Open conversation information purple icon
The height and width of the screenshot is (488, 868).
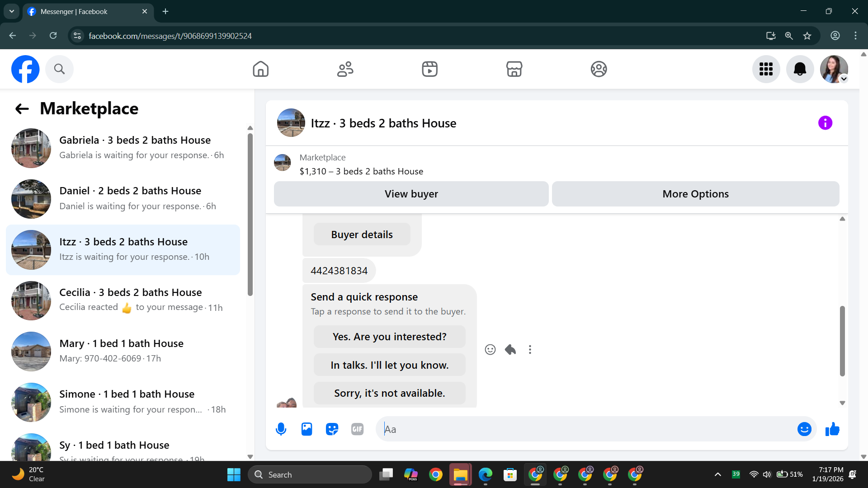tap(825, 123)
